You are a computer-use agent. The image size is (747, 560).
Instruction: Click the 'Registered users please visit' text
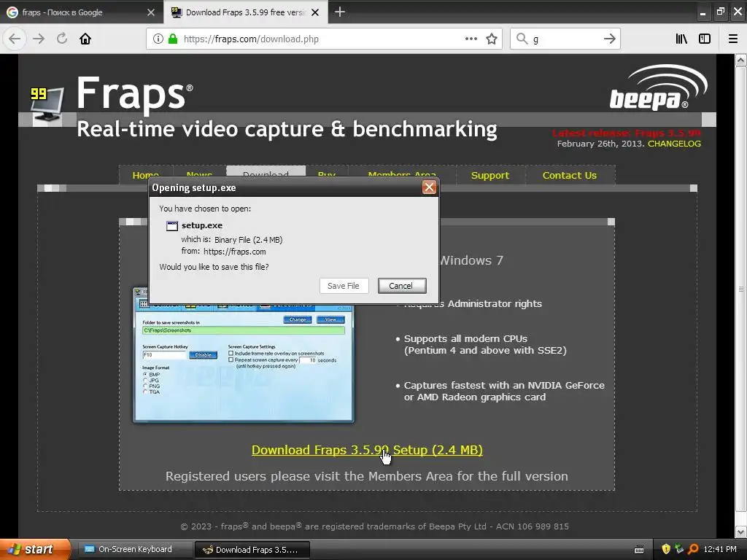tap(366, 476)
